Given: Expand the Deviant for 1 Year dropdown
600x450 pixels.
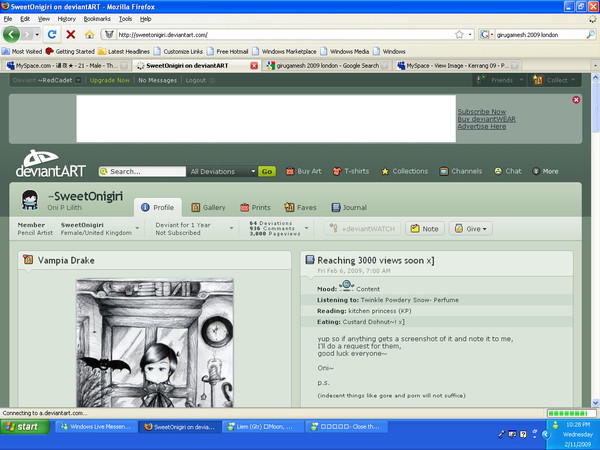Looking at the screenshot, I should coord(232,228).
